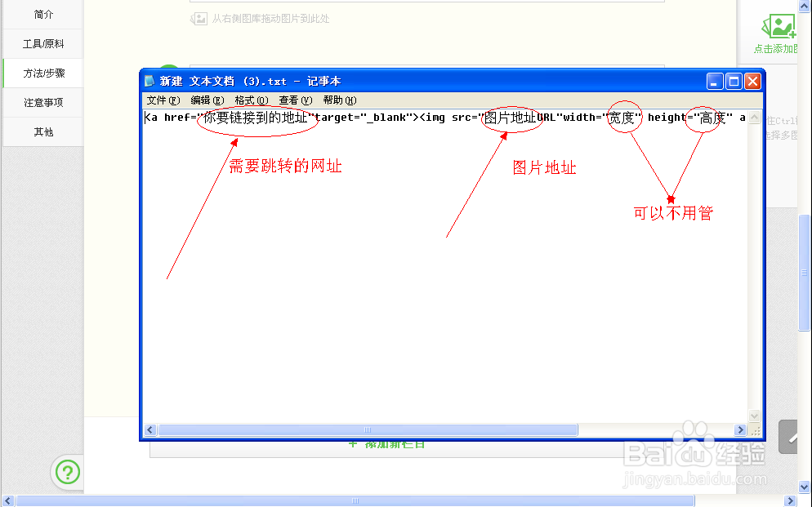Click the gray edit pencil button at right
Viewport: 812px width, 507px height.
(788, 437)
